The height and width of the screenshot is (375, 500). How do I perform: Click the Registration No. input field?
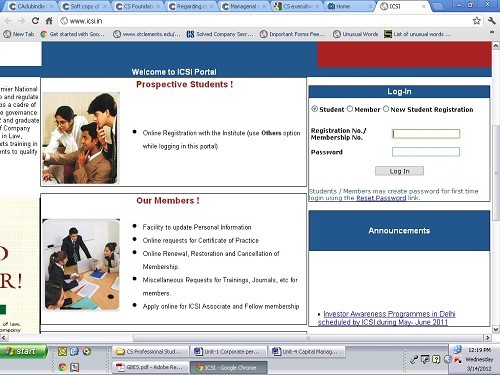[426, 134]
